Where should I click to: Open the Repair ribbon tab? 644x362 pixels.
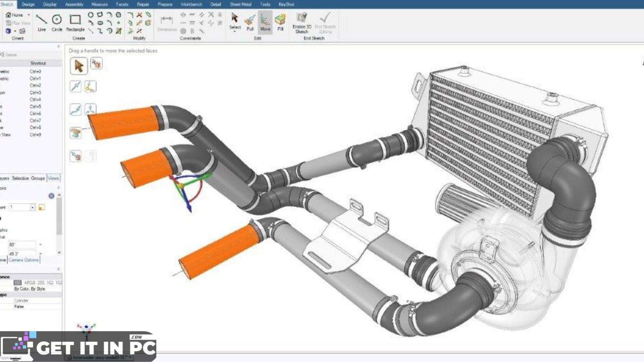pos(143,4)
